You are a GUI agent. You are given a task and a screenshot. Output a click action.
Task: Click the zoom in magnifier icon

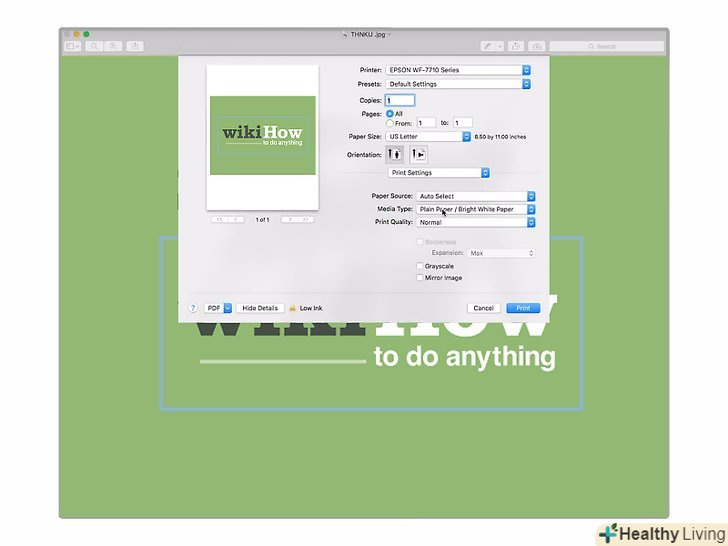(x=113, y=46)
